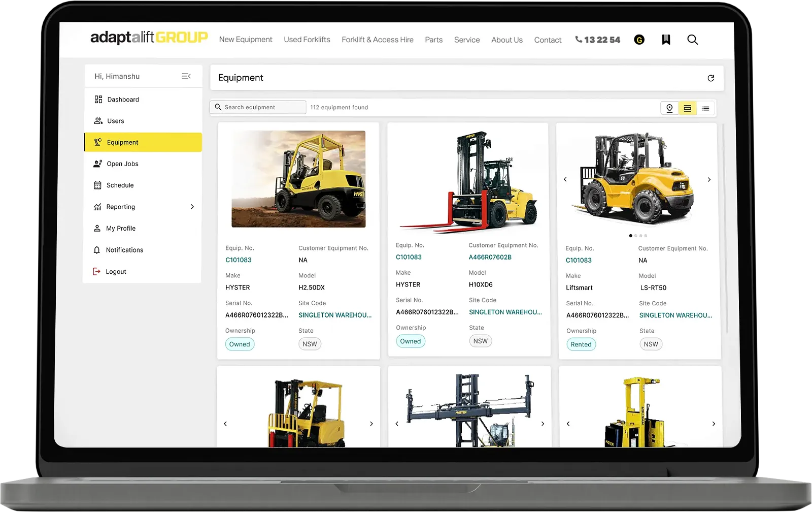Click the Schedule calendar icon

pyautogui.click(x=97, y=185)
